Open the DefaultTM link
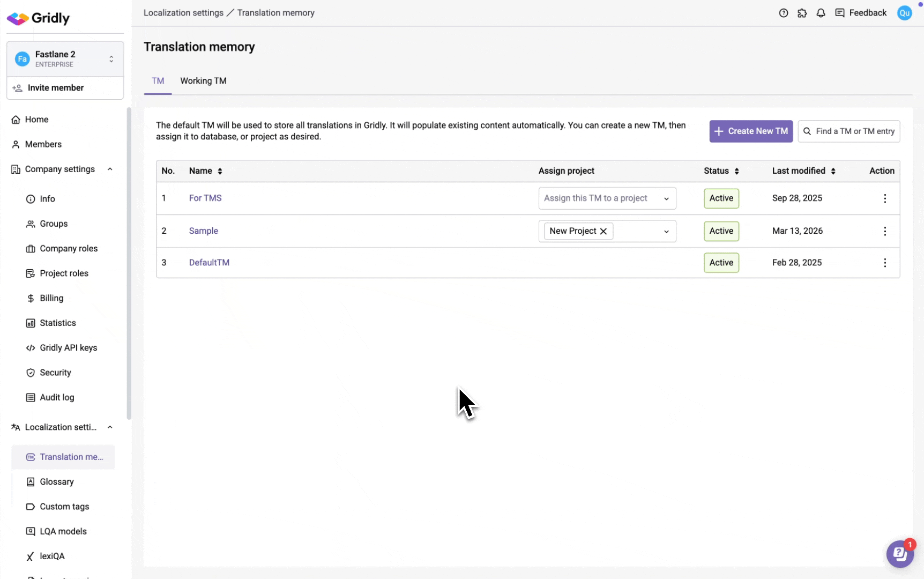The width and height of the screenshot is (924, 579). point(209,263)
